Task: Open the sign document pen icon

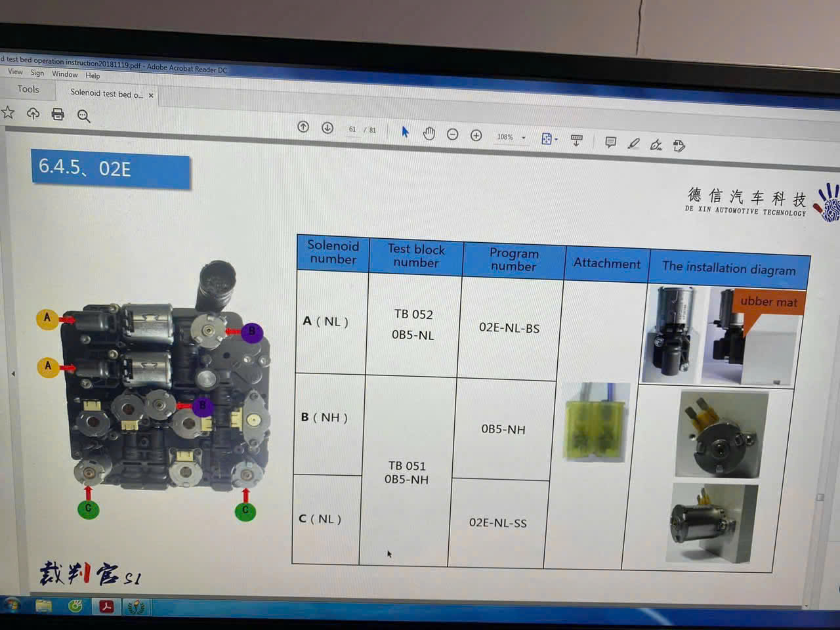Action: (x=656, y=144)
